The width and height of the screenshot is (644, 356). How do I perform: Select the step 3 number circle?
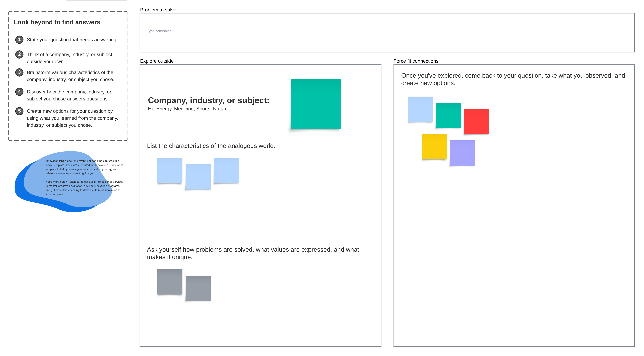[x=19, y=72]
